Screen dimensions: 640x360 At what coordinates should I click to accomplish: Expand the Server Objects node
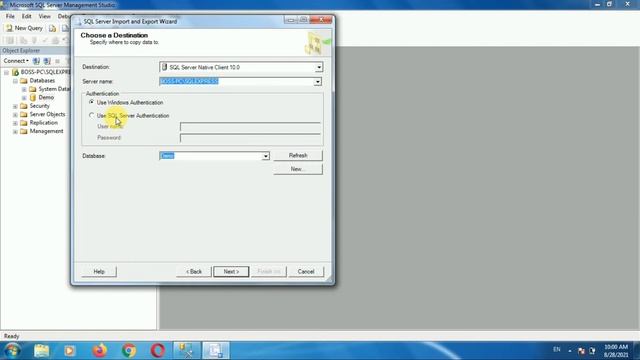click(x=15, y=115)
